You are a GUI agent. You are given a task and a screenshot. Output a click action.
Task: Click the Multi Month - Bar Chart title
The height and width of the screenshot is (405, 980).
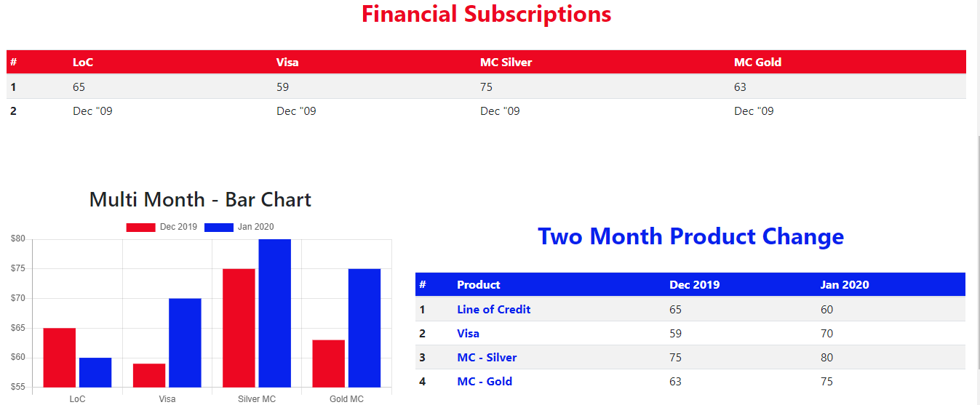point(200,200)
